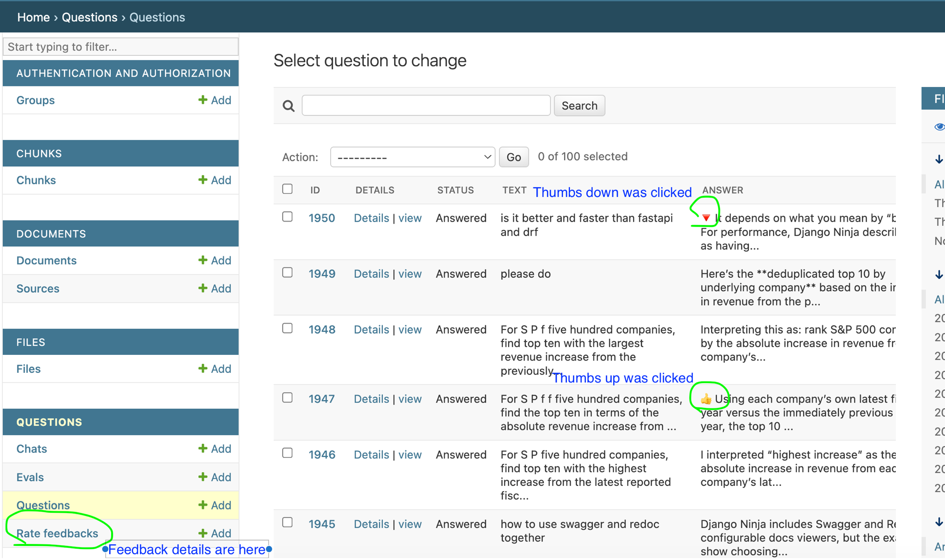Focus the question search input field
The width and height of the screenshot is (945, 560).
pyautogui.click(x=426, y=105)
